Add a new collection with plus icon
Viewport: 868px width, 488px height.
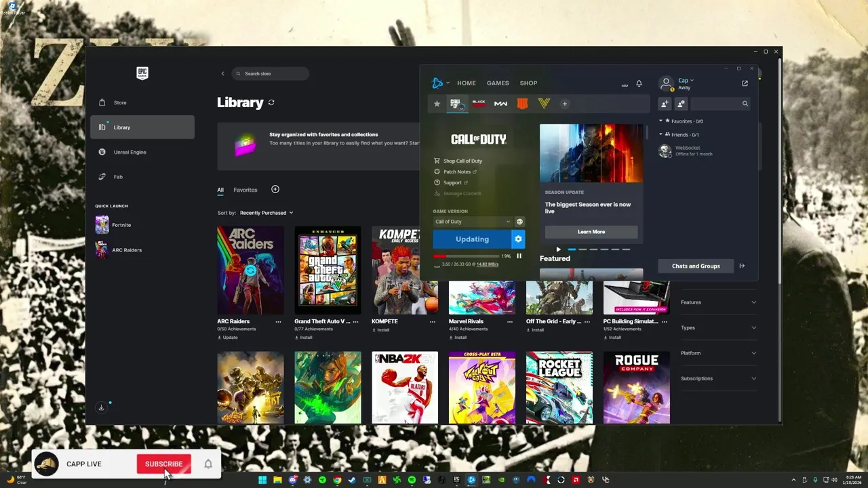click(x=275, y=189)
